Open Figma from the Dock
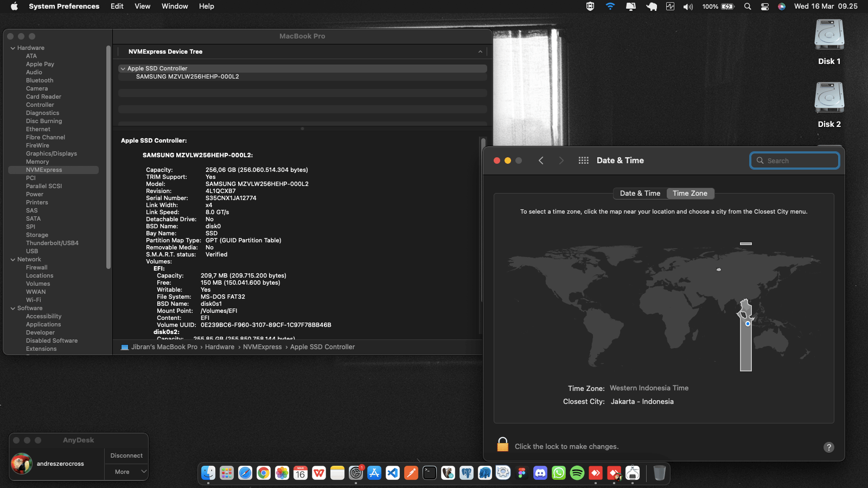Viewport: 868px width, 488px height. point(522,473)
